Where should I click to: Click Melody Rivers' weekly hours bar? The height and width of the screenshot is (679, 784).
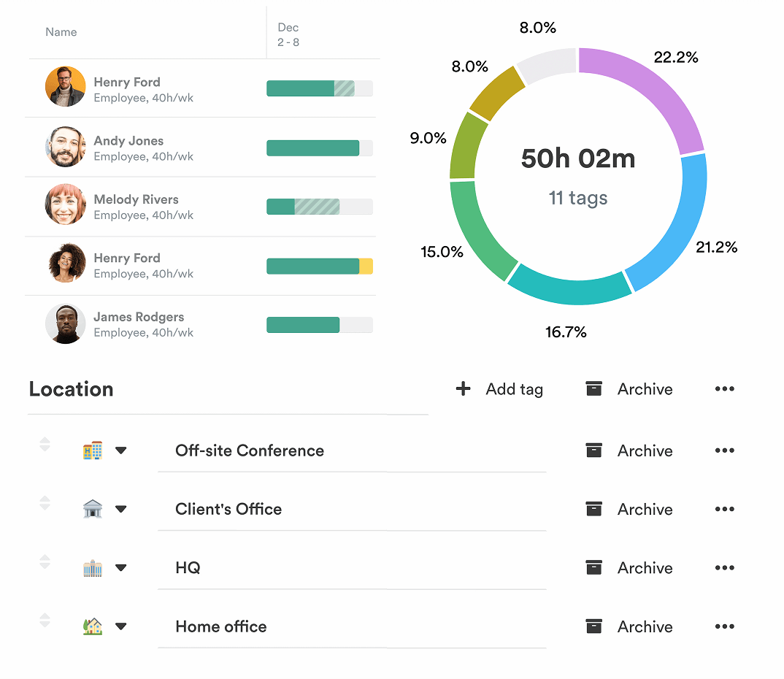319,207
